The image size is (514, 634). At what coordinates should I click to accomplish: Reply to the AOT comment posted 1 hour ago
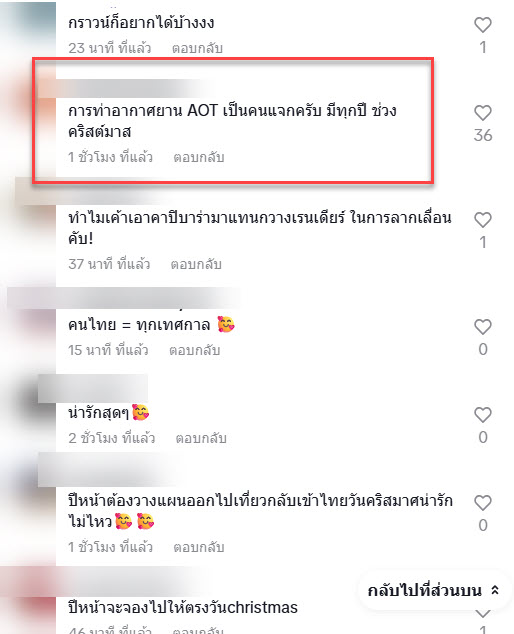tap(199, 157)
